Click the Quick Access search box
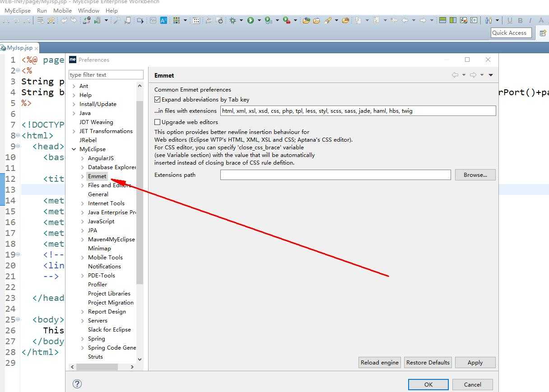The width and height of the screenshot is (549, 392). [x=512, y=32]
